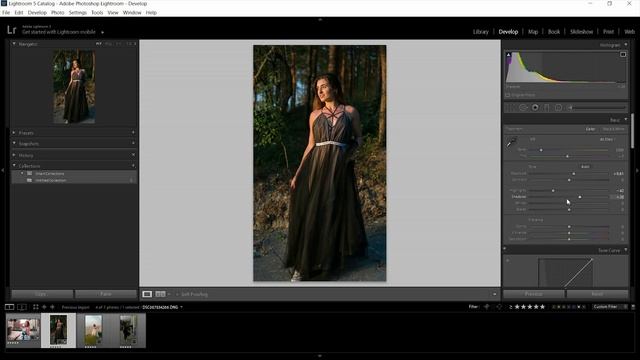Click the Copy button

pos(42,294)
